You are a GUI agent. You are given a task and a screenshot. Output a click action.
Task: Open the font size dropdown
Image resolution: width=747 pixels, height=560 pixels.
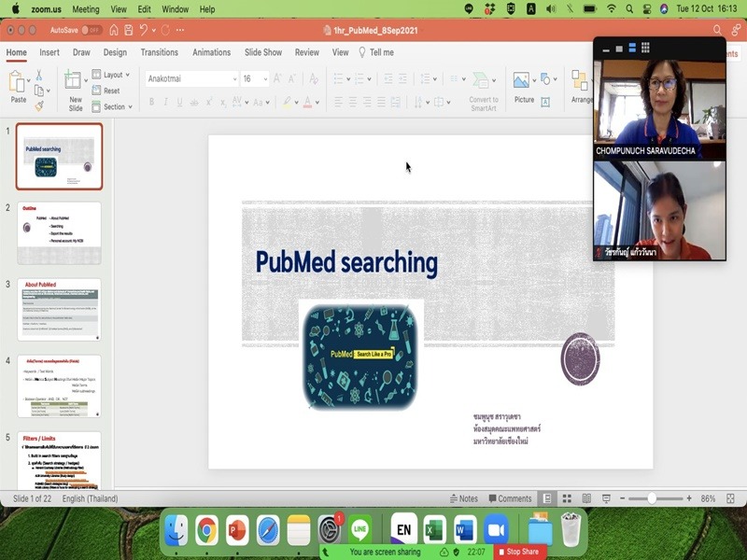point(264,79)
